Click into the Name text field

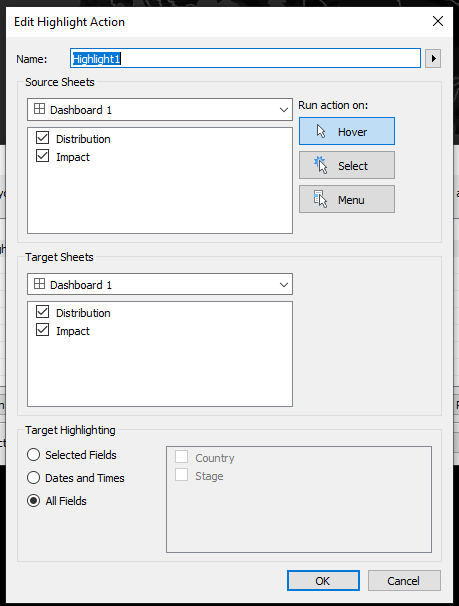[x=245, y=58]
